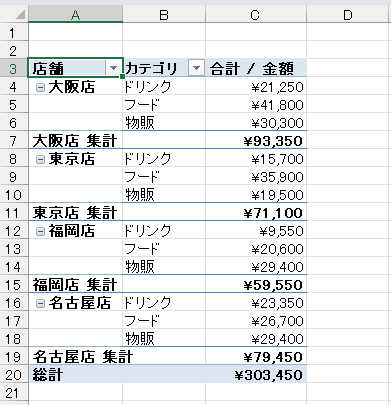Select the ¥71,100 subtotal cell
The width and height of the screenshot is (391, 405).
pos(256,213)
